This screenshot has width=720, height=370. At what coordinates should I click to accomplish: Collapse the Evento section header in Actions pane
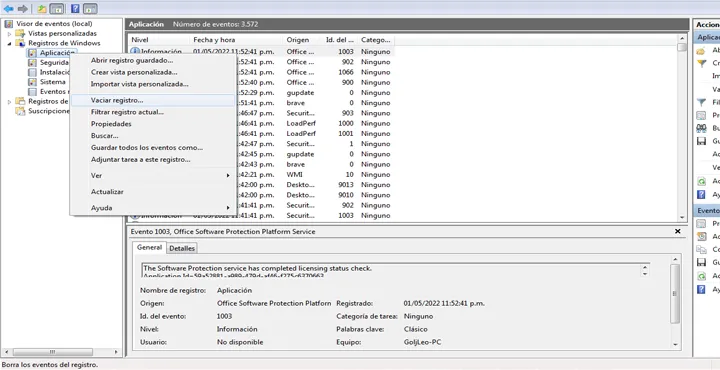point(707,211)
